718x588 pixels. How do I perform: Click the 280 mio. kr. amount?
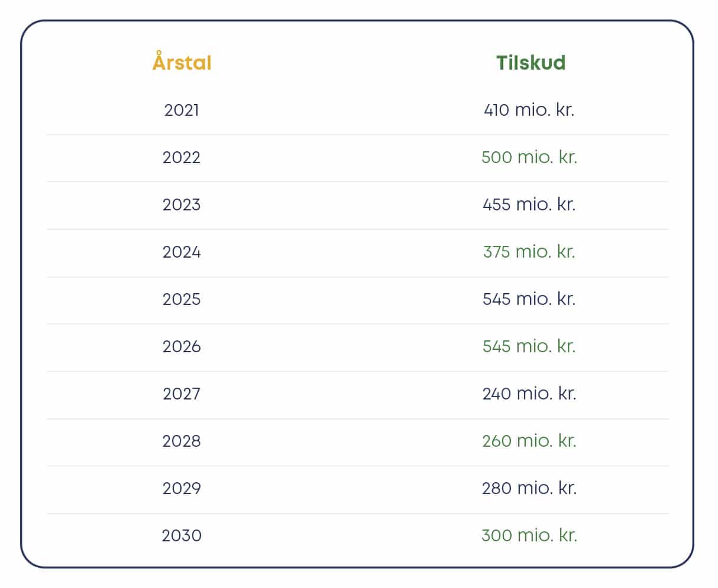pyautogui.click(x=529, y=488)
